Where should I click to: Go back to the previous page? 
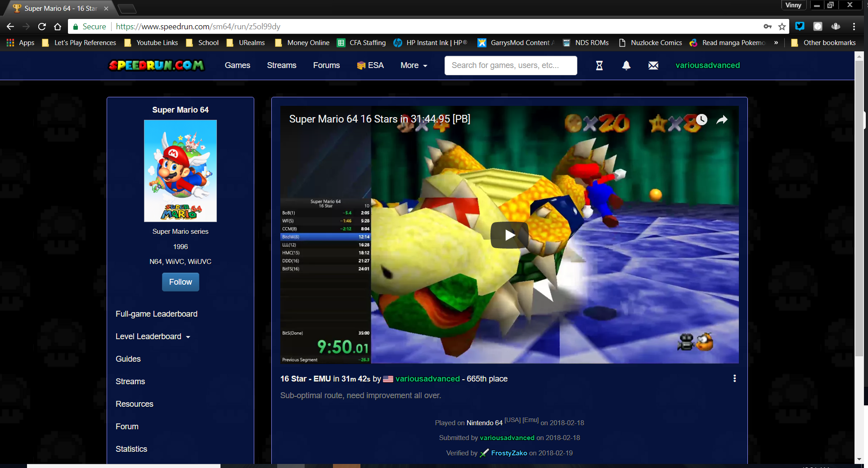(10, 27)
